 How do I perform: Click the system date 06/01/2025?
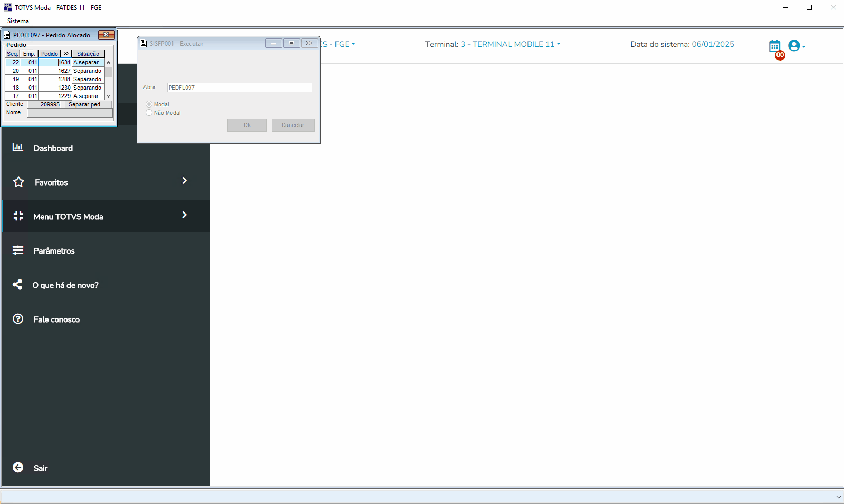pos(713,44)
